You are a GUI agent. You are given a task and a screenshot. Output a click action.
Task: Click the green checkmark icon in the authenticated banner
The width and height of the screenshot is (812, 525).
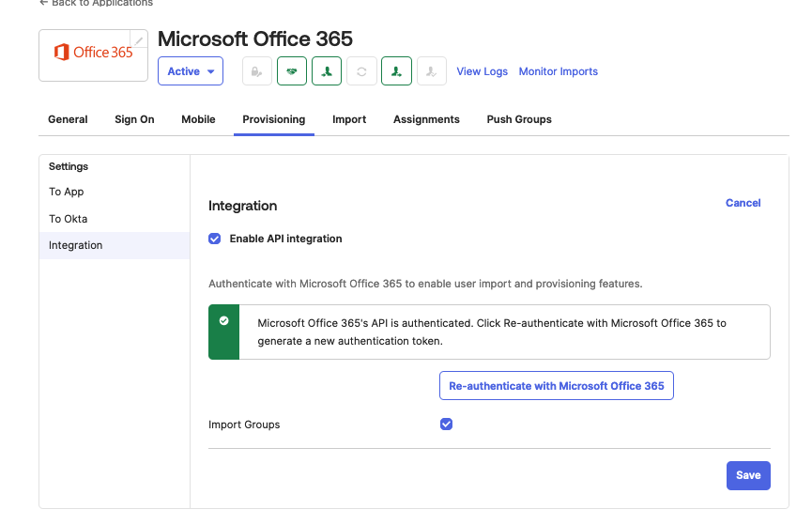pyautogui.click(x=223, y=321)
